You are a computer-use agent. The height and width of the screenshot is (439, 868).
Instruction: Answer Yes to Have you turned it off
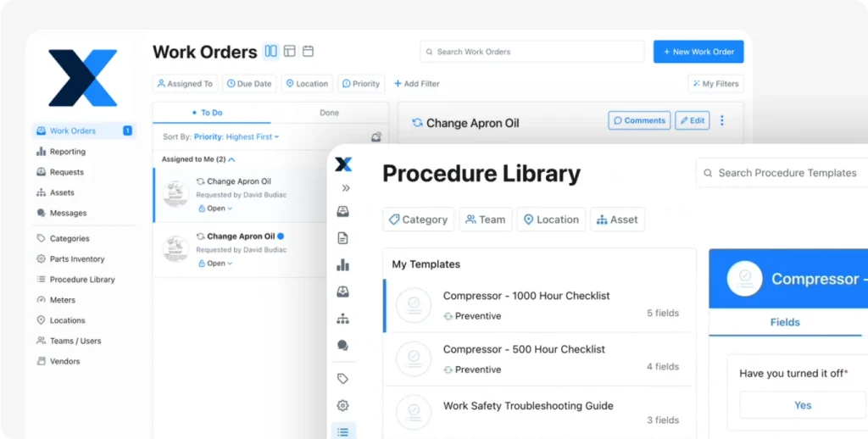[x=803, y=405]
